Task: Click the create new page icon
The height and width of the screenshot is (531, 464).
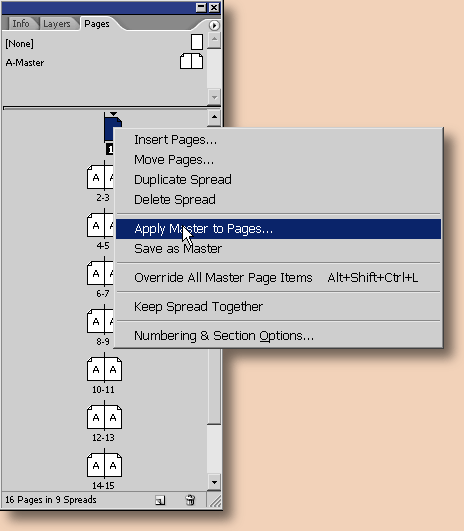Action: pos(160,500)
